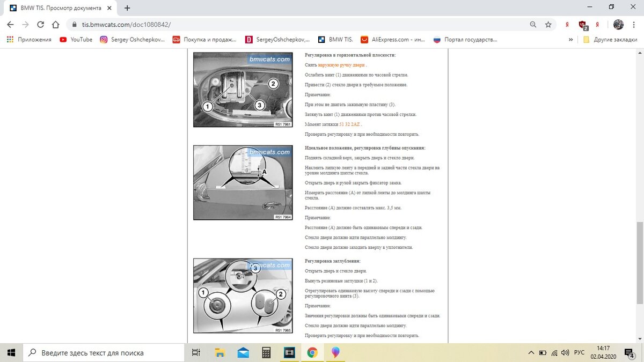The width and height of the screenshot is (644, 362).
Task: Open the page zoom indicator
Action: pyautogui.click(x=533, y=25)
